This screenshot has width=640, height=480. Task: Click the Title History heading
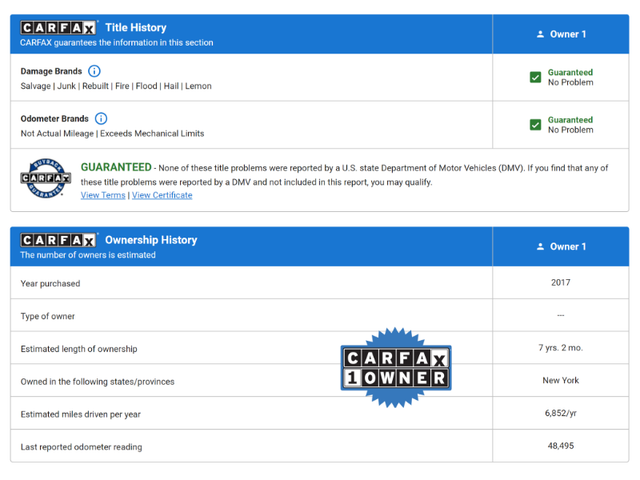(136, 28)
